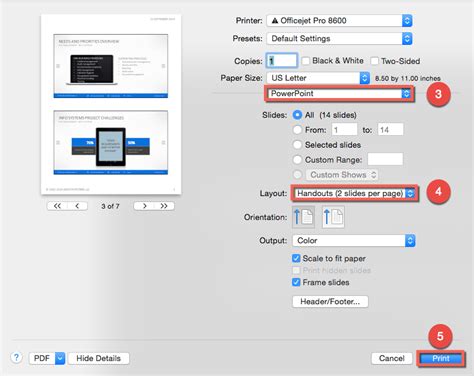Click the From start slide number field
The width and height of the screenshot is (474, 376).
[344, 130]
